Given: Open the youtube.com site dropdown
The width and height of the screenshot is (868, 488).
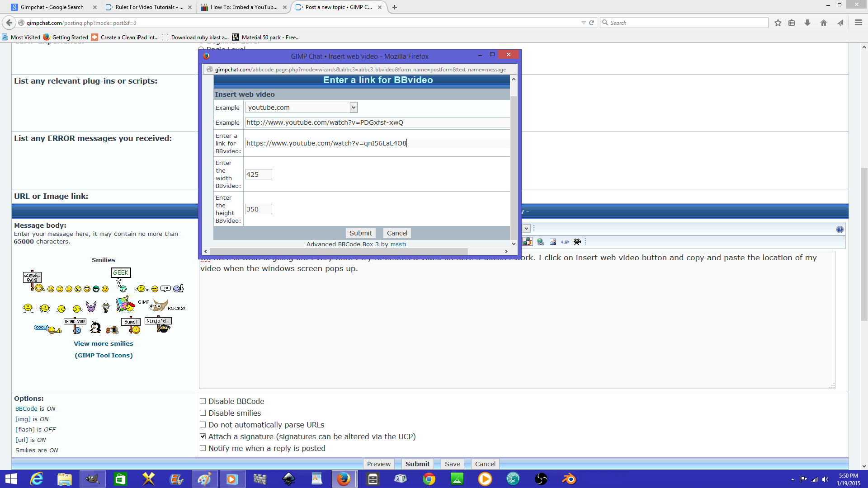Looking at the screenshot, I should pyautogui.click(x=302, y=108).
